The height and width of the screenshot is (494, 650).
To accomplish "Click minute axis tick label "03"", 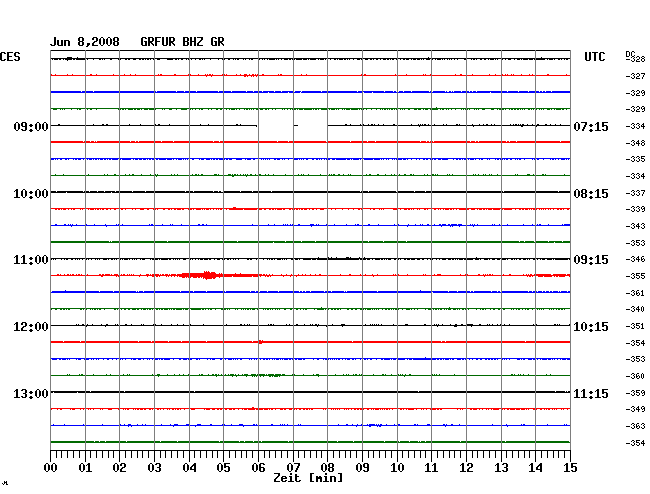I will (154, 468).
